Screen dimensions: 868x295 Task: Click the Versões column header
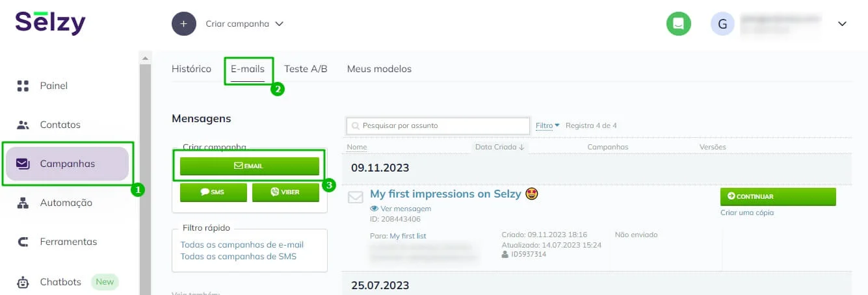713,147
